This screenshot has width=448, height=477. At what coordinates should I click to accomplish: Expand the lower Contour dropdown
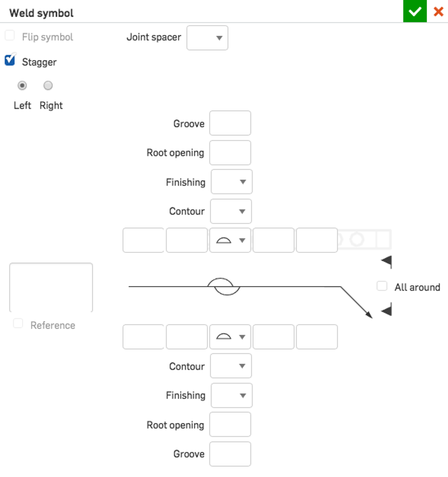231,366
